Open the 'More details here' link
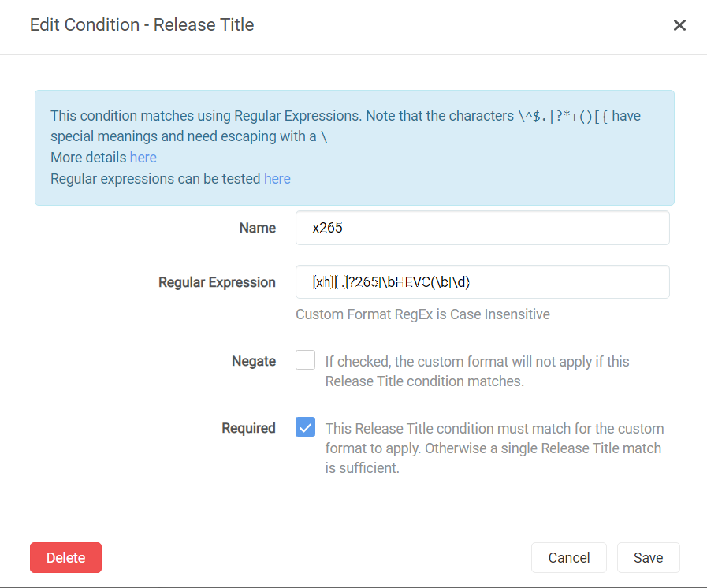Screen dimensions: 707x588 pyautogui.click(x=143, y=157)
